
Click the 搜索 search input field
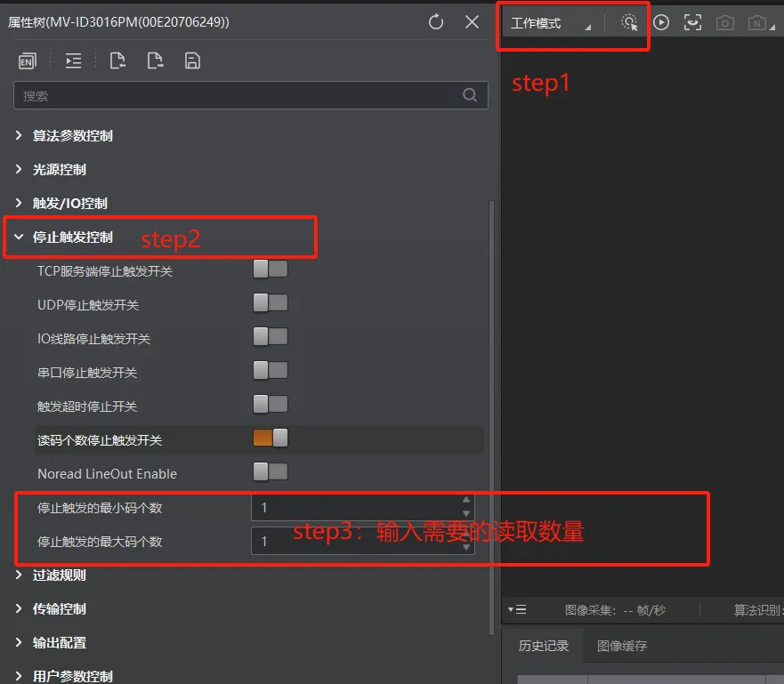pos(236,95)
